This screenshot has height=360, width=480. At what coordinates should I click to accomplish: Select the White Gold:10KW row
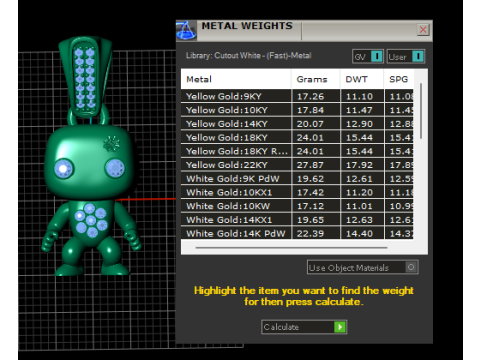click(x=297, y=206)
